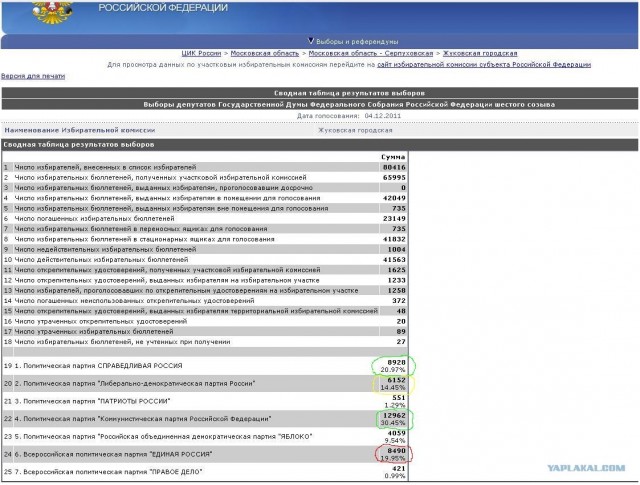This screenshot has height=485, width=640.
Task: Click ЯБЛОКО party row label
Action: coord(163,436)
